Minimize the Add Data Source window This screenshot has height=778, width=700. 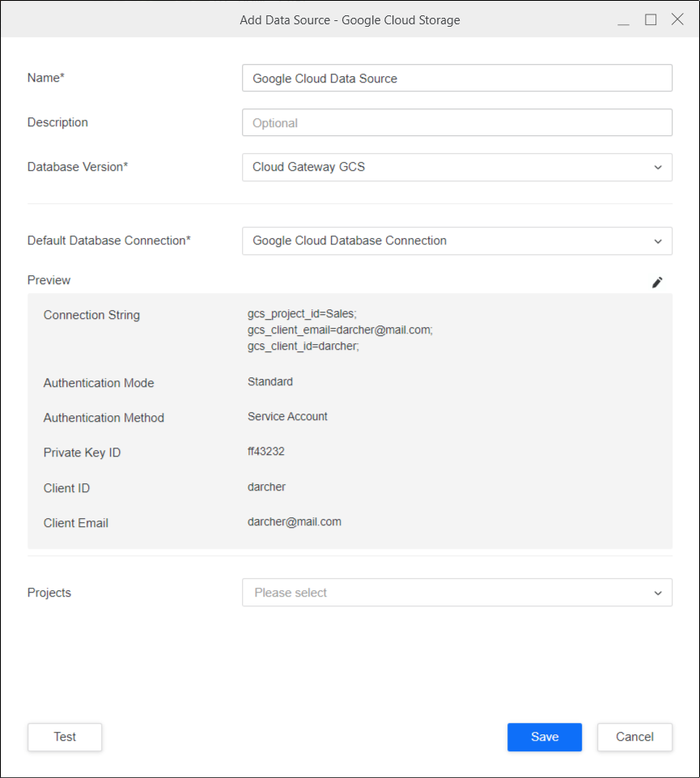click(623, 20)
